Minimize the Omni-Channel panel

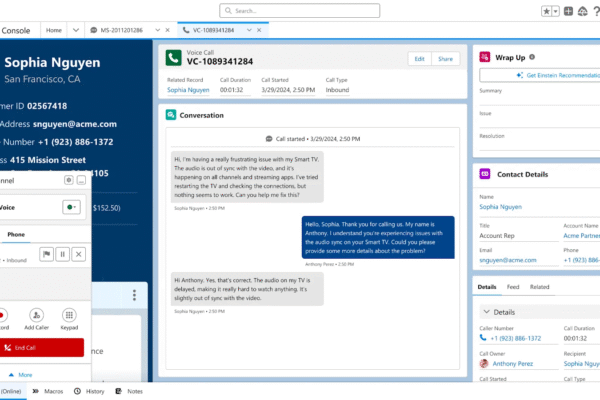[81, 180]
